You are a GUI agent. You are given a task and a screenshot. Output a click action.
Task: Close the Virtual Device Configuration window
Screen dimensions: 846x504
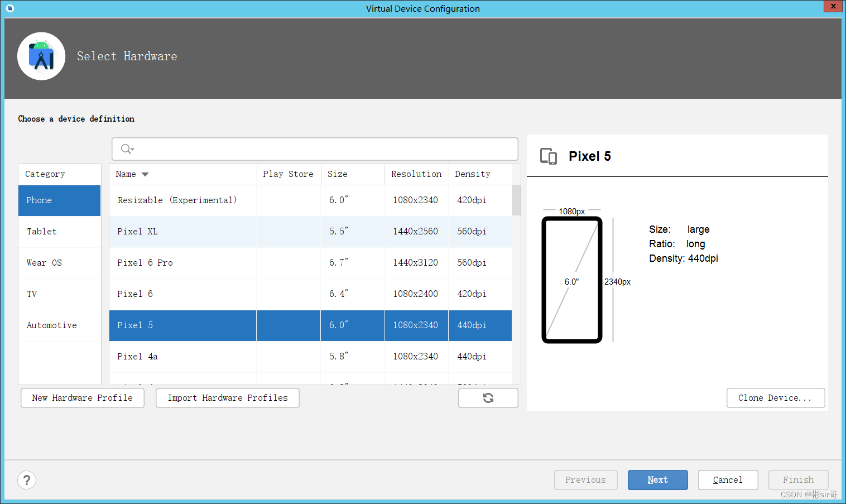tap(833, 7)
